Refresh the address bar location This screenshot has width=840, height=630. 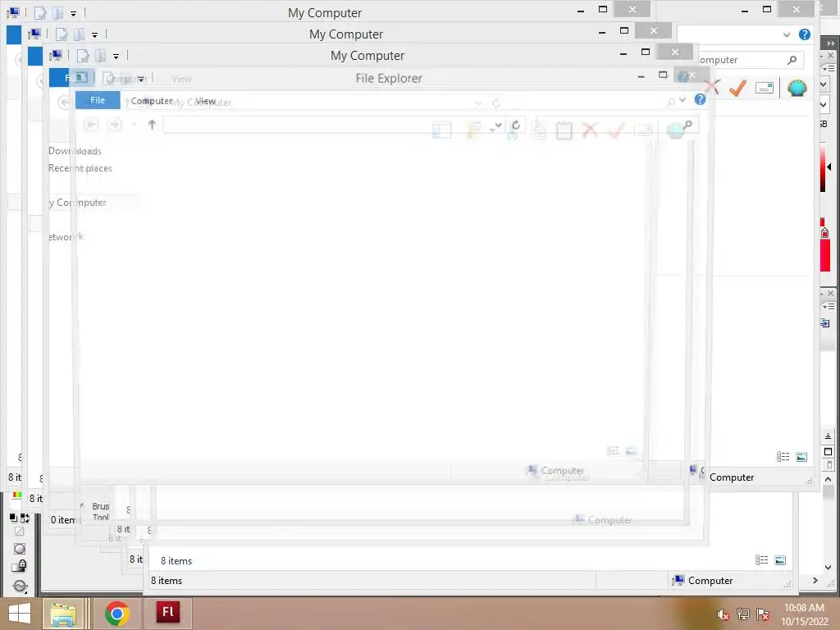tap(515, 126)
